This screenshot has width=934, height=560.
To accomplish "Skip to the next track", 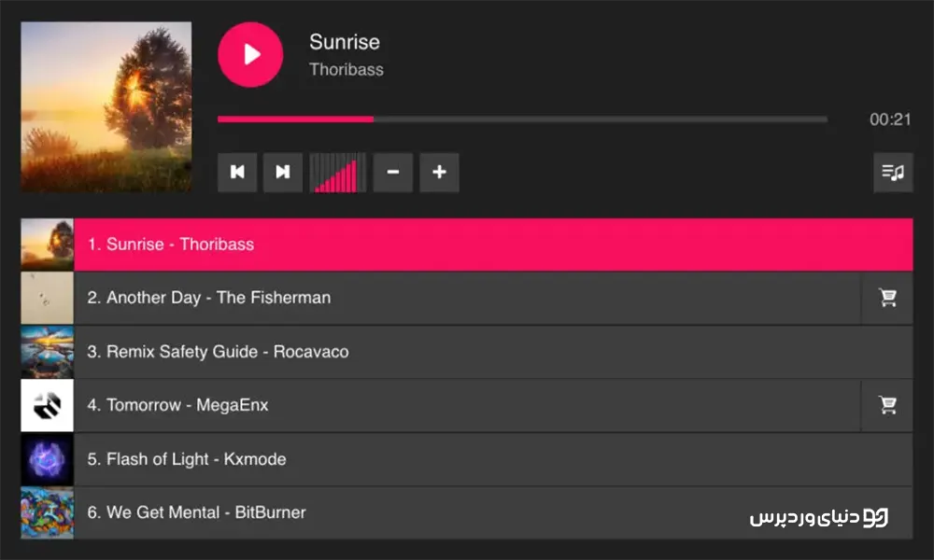I will [x=283, y=172].
